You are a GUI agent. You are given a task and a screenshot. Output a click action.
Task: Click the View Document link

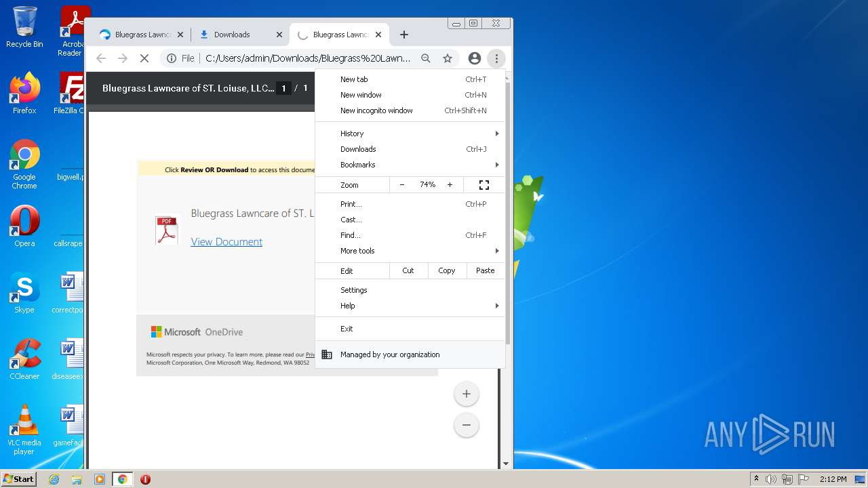tap(226, 242)
